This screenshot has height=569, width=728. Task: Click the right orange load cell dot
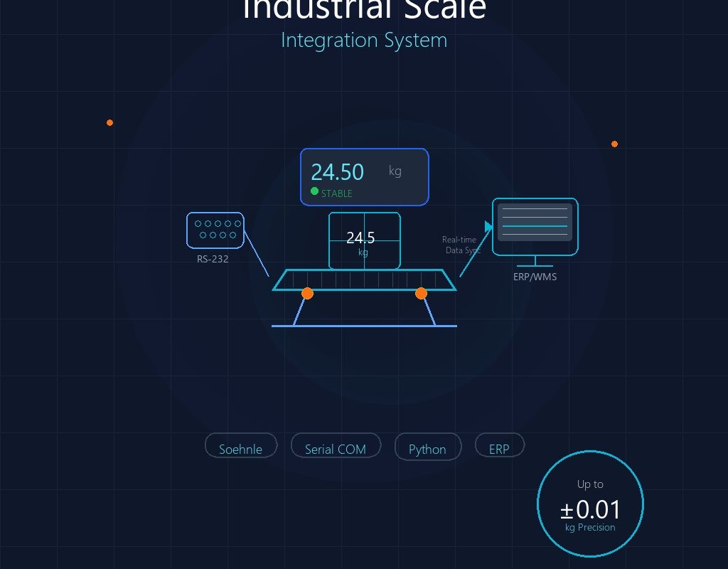421,293
